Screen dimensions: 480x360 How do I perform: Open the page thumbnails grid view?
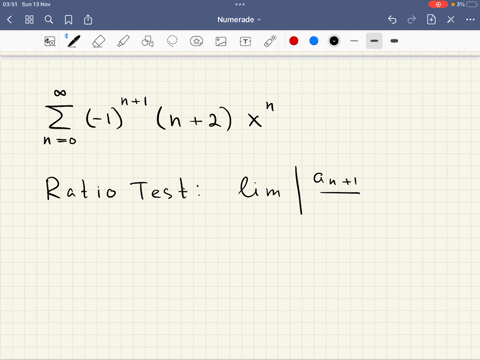[29, 20]
